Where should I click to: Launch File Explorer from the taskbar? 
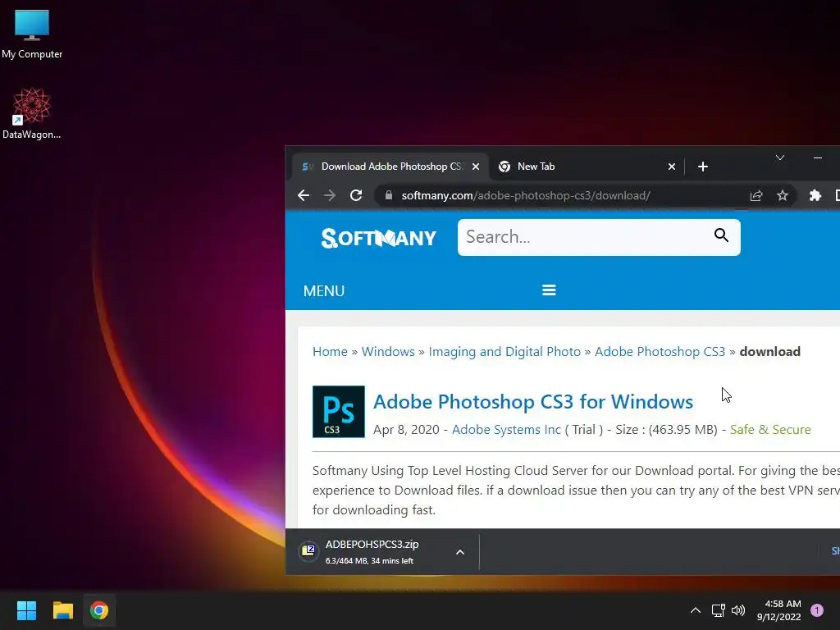pos(62,610)
